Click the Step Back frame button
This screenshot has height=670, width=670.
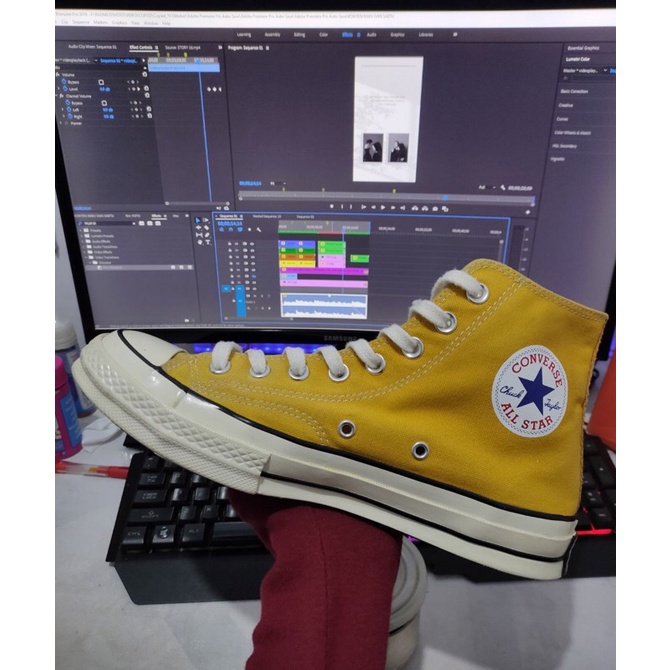(373, 208)
